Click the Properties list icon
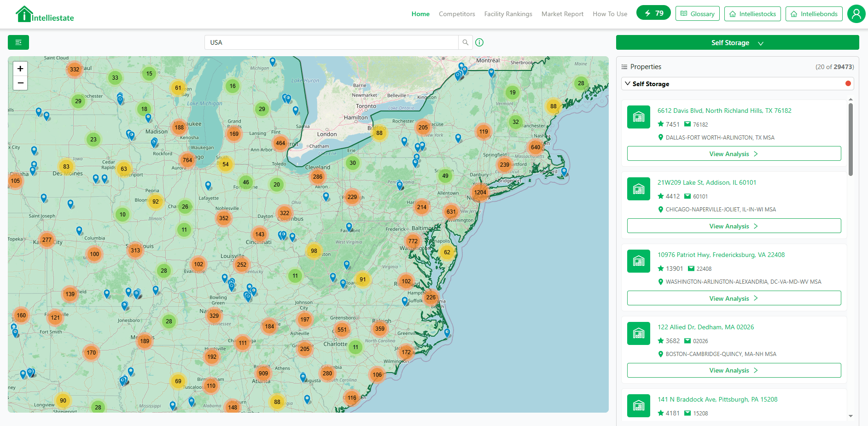868x426 pixels. pyautogui.click(x=625, y=66)
